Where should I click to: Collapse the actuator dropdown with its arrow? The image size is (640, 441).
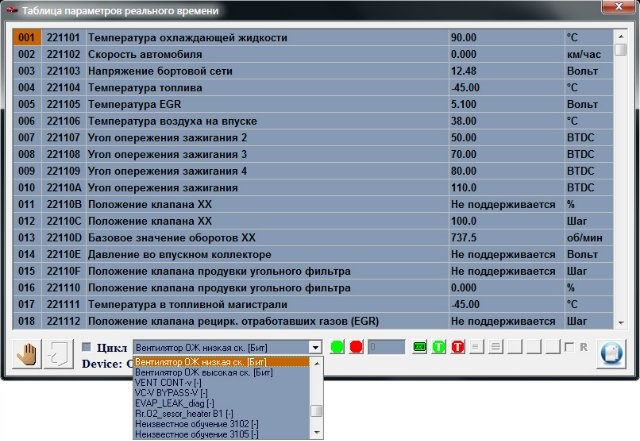[x=316, y=347]
